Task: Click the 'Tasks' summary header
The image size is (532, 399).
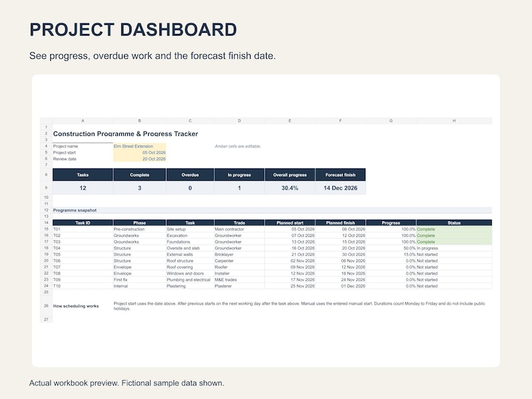Action: 83,175
